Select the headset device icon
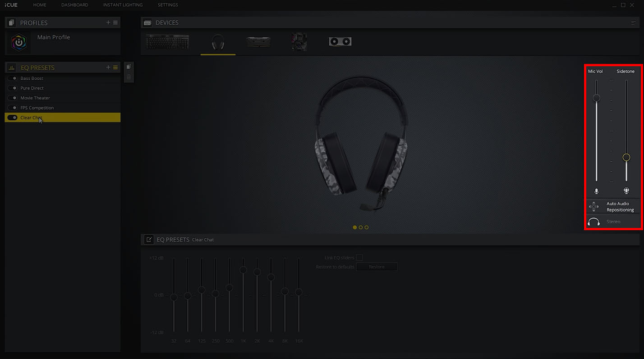Image resolution: width=644 pixels, height=359 pixels. coord(218,41)
